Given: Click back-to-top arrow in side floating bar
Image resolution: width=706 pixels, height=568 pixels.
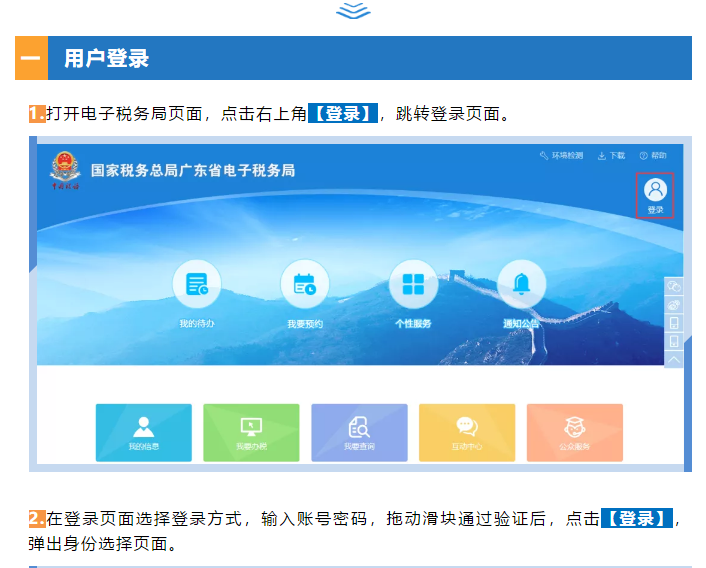Looking at the screenshot, I should pyautogui.click(x=674, y=359).
